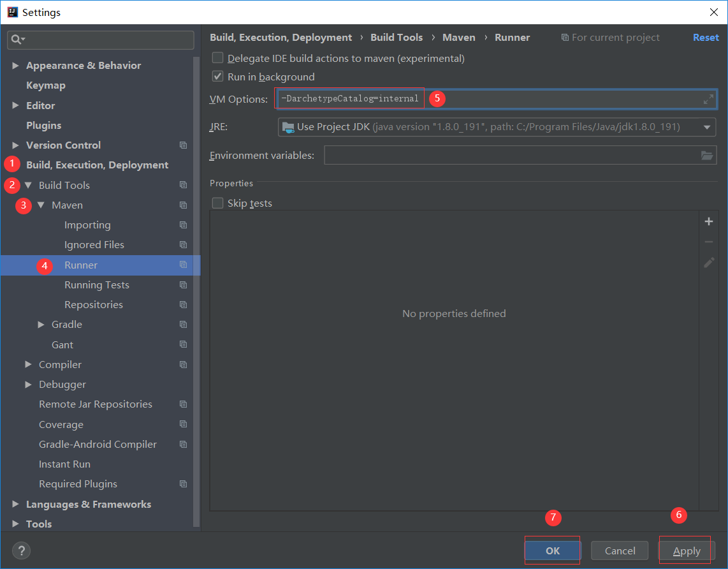This screenshot has width=728, height=569.
Task: Click project-level icon beside Required Plugins
Action: [184, 484]
